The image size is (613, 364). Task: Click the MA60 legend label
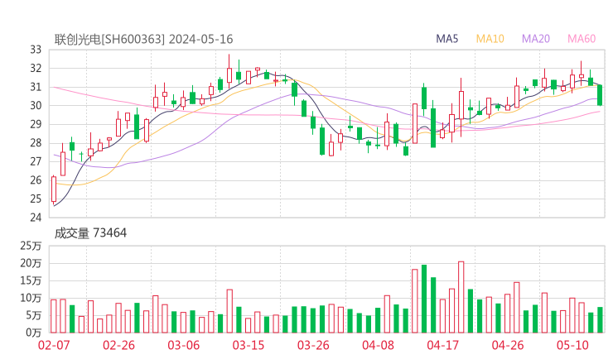[582, 39]
